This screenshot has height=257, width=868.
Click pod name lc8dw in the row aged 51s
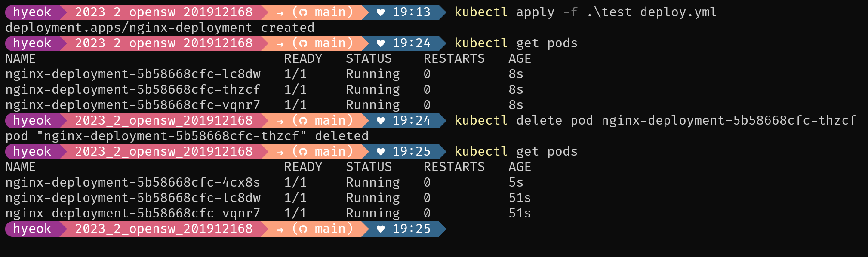coord(133,198)
